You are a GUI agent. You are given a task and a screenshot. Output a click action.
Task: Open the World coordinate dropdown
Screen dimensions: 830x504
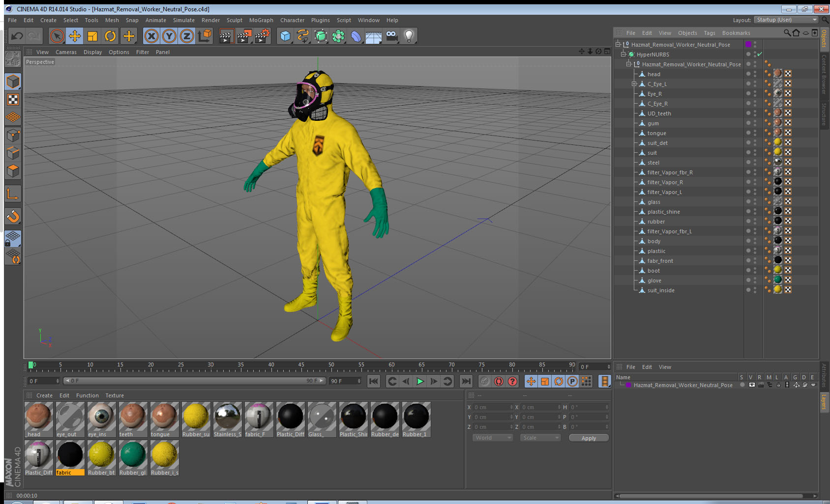pos(493,438)
